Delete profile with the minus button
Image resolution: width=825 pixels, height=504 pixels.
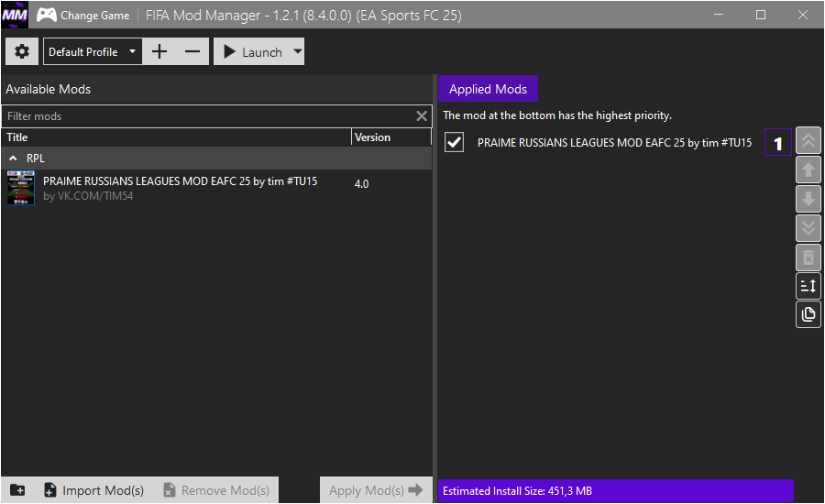192,51
